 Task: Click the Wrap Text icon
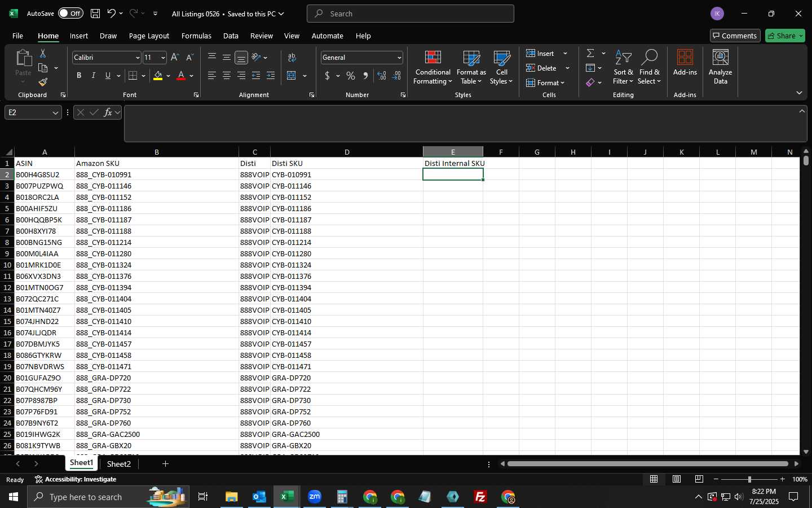pos(292,57)
